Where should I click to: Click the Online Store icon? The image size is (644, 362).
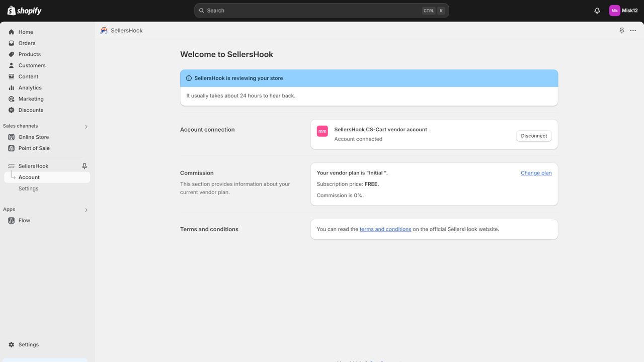pyautogui.click(x=12, y=137)
